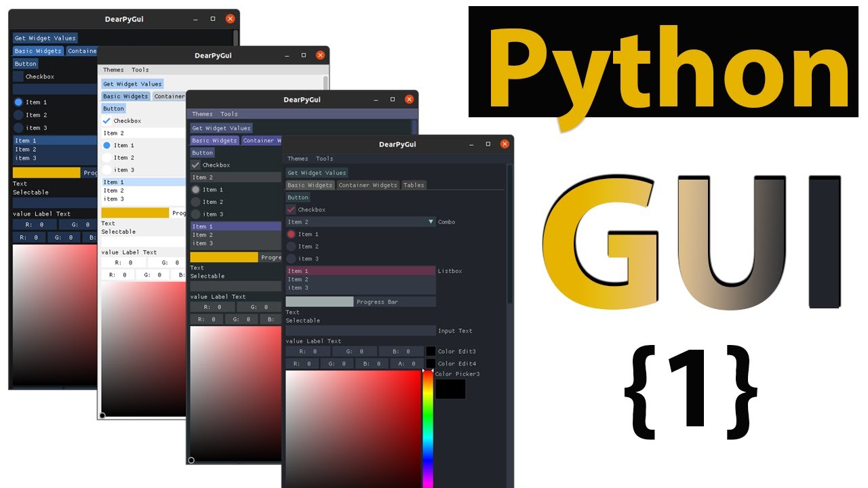The image size is (868, 488).
Task: Click the vertical scrollbar in front window
Action: pos(509,234)
